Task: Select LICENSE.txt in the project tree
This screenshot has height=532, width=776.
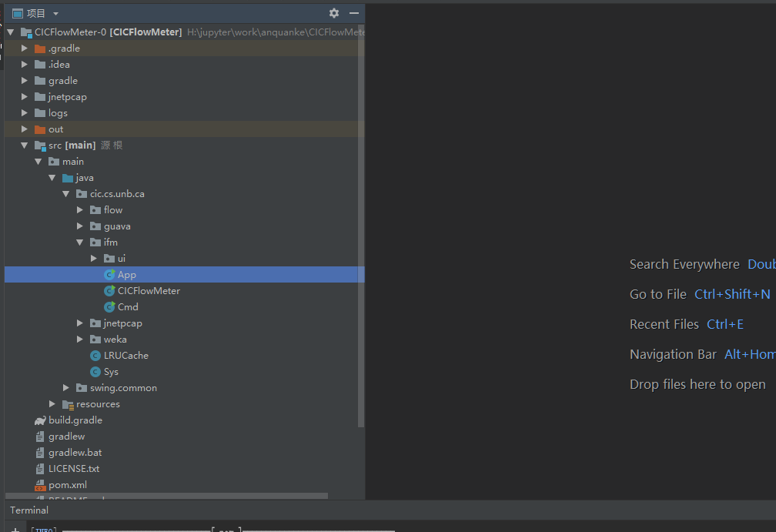Action: click(x=73, y=469)
